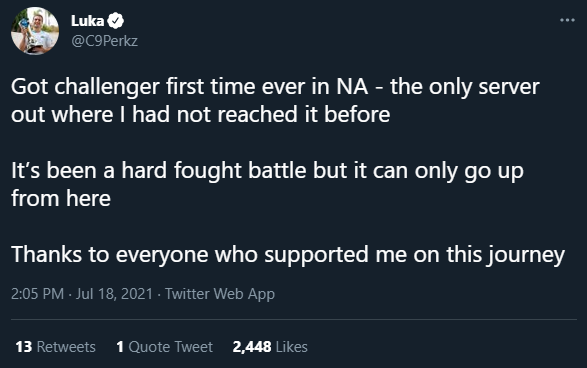
Task: Click the 'out where I had not reached' line
Action: pyautogui.click(x=201, y=114)
